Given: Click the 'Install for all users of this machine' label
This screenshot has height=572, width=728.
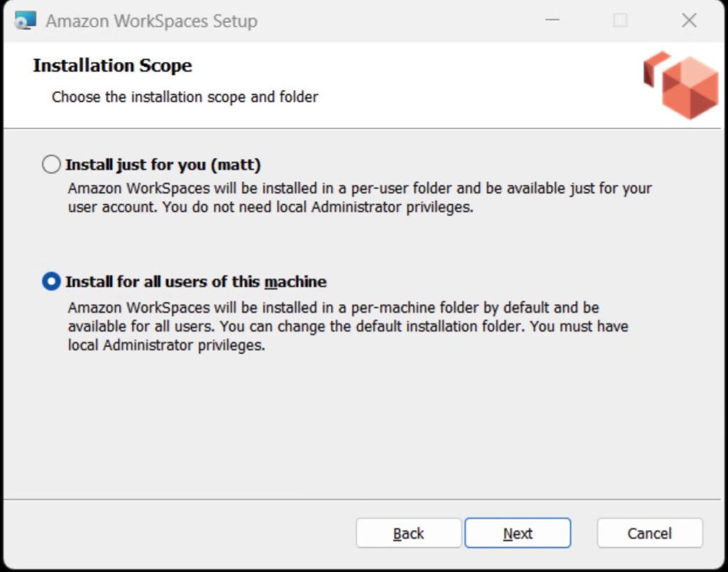Looking at the screenshot, I should pos(196,281).
